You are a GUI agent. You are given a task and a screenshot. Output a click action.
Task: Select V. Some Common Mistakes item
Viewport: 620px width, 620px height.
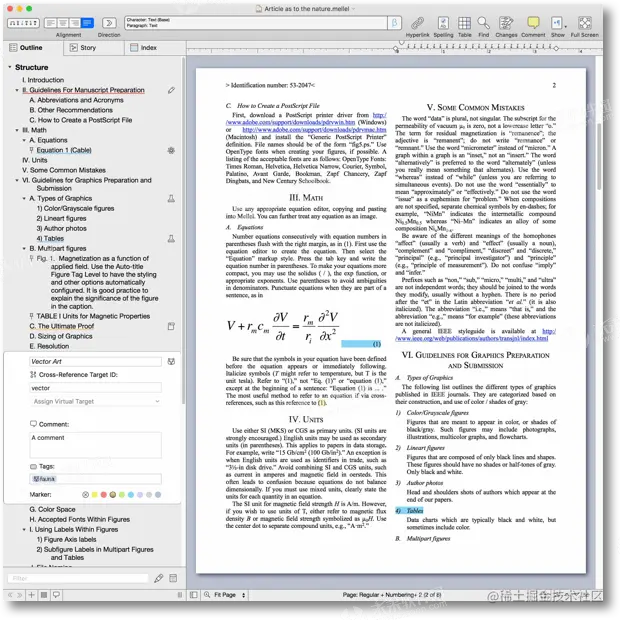pos(64,170)
